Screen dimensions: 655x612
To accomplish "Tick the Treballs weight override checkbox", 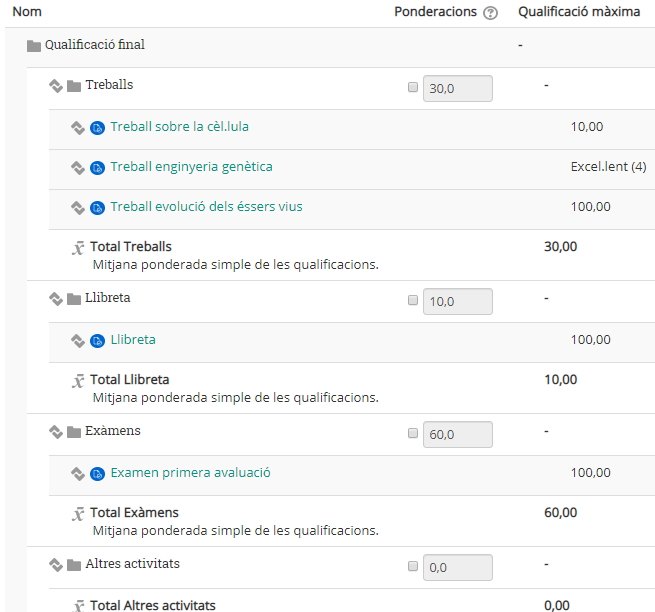I will tap(413, 87).
